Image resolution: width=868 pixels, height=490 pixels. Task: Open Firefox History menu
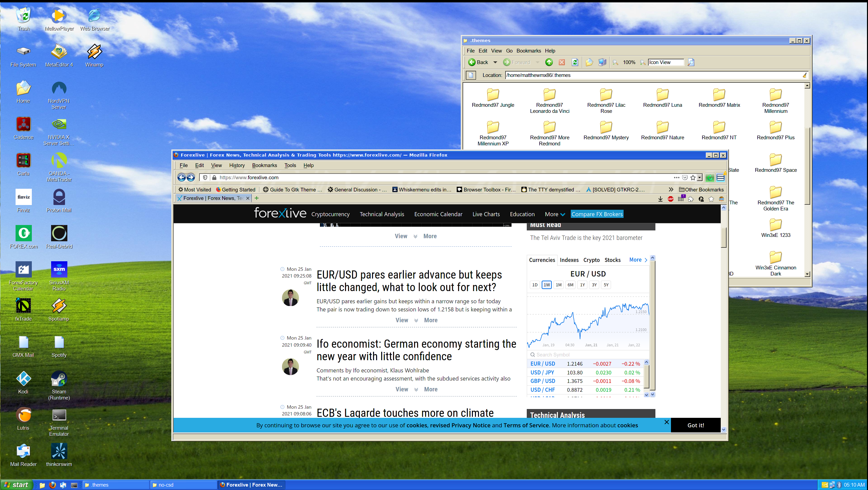tap(237, 165)
